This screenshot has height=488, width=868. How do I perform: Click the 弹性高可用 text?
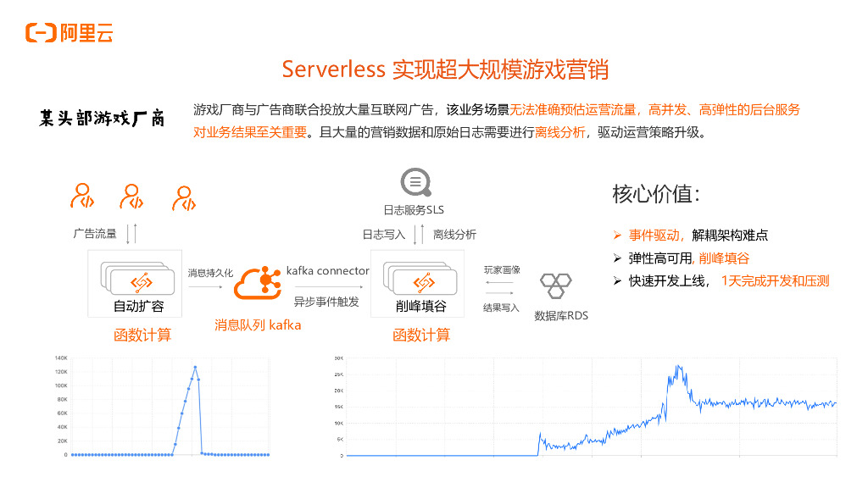(x=660, y=258)
